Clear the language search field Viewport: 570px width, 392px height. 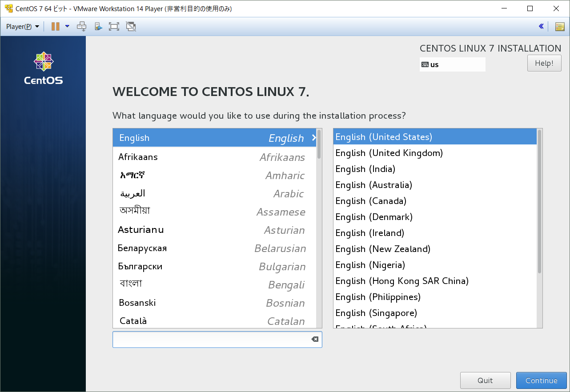(x=315, y=339)
